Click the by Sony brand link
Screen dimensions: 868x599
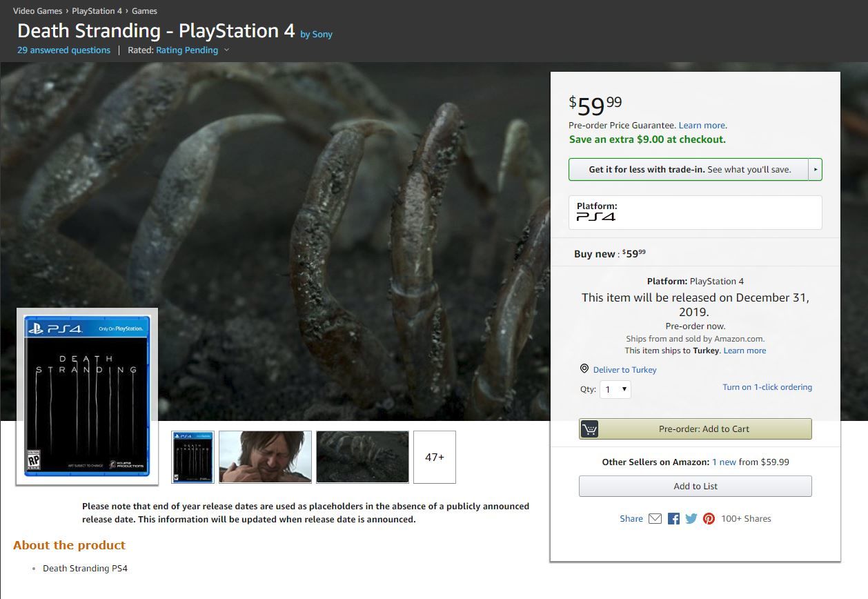(x=316, y=34)
